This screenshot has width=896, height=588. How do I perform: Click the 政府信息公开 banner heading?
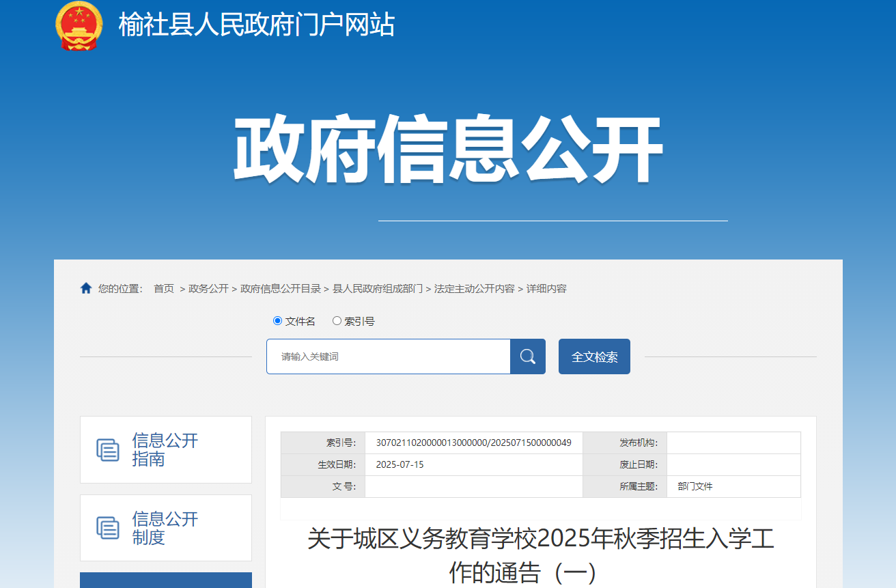pos(448,150)
